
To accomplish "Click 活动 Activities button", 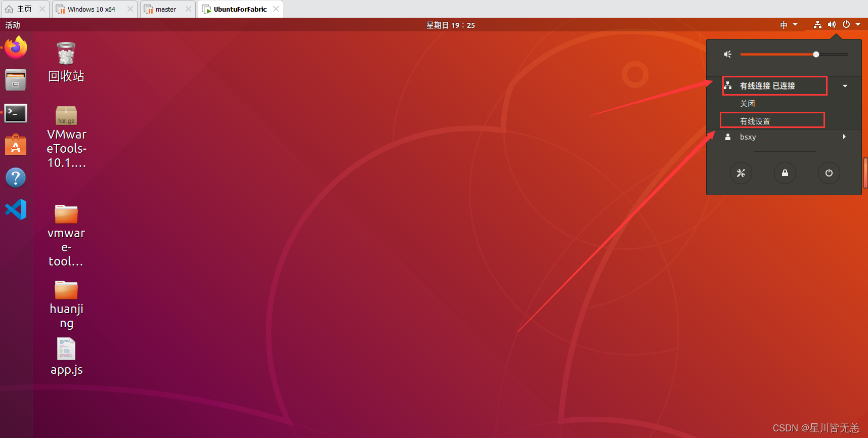I will (13, 25).
